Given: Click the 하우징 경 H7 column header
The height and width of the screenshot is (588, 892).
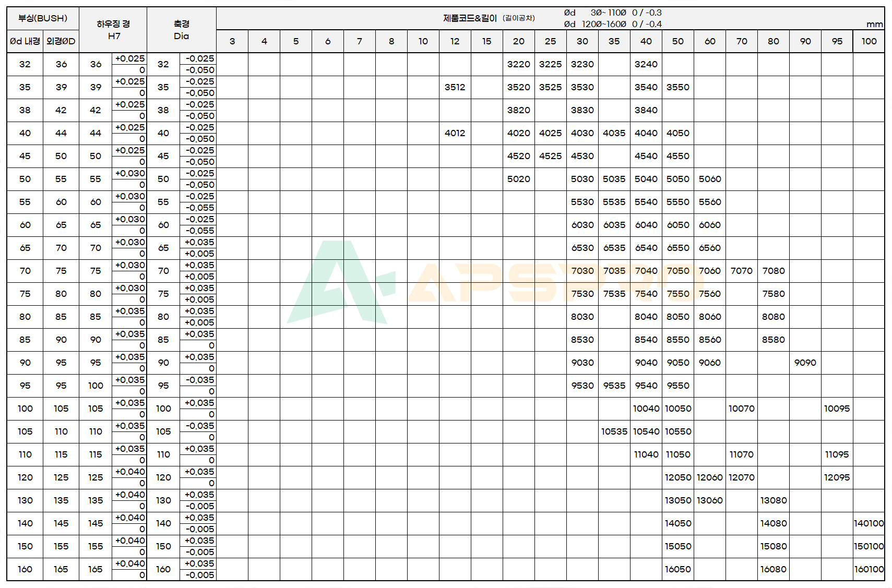Looking at the screenshot, I should click(x=113, y=30).
